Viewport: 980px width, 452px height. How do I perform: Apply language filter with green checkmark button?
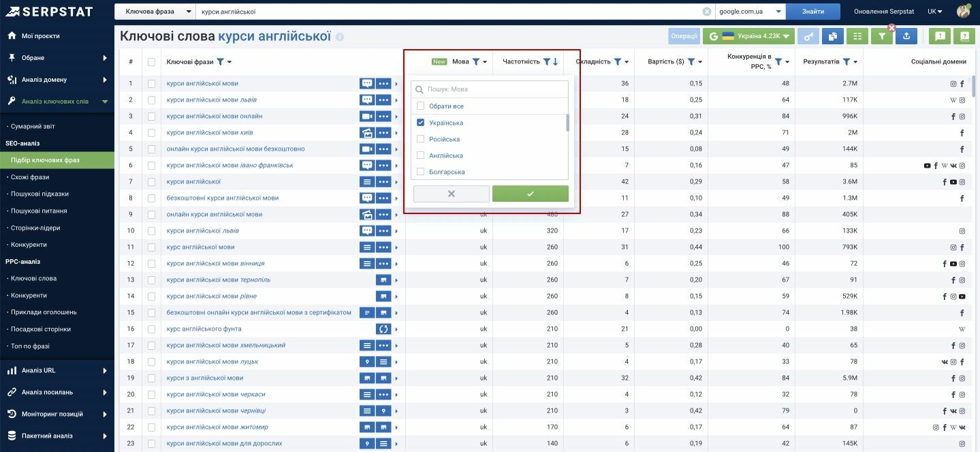(x=530, y=194)
